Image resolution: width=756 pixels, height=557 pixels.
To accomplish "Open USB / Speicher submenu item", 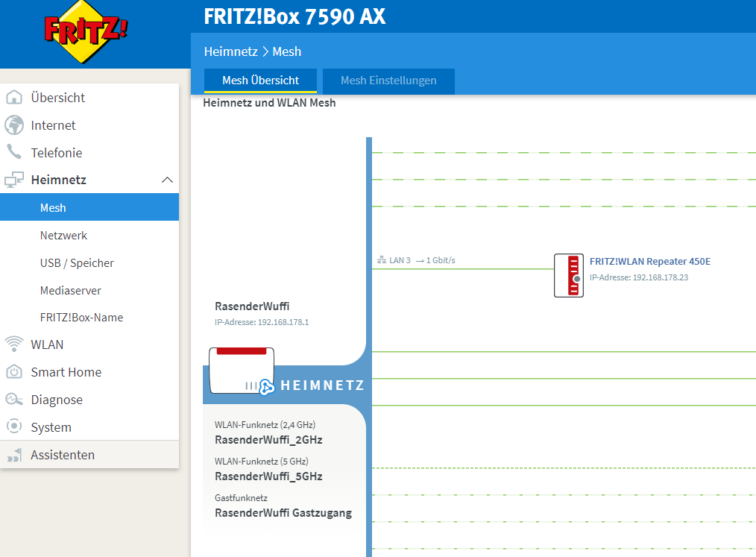I will point(89,262).
